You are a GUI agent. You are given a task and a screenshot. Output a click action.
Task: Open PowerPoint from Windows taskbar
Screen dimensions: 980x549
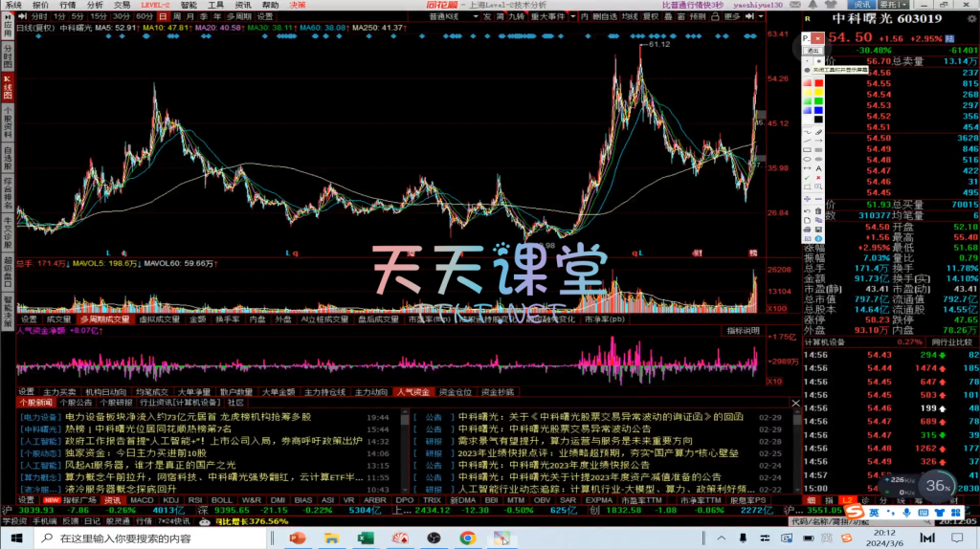(x=296, y=539)
